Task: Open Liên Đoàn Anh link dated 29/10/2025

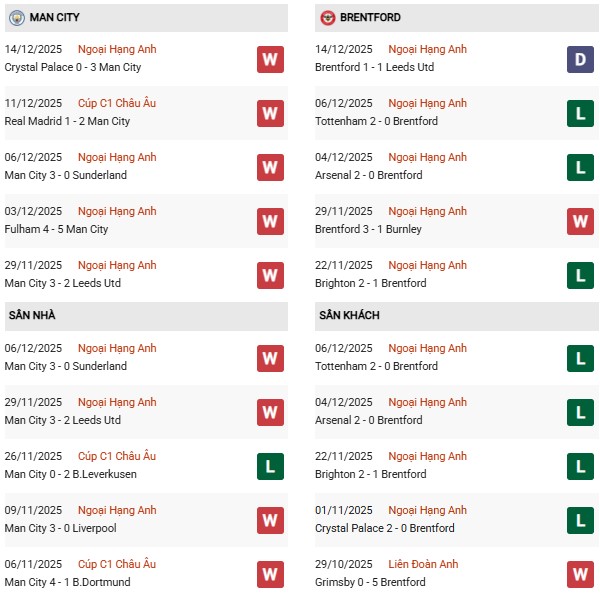Action: click(425, 564)
